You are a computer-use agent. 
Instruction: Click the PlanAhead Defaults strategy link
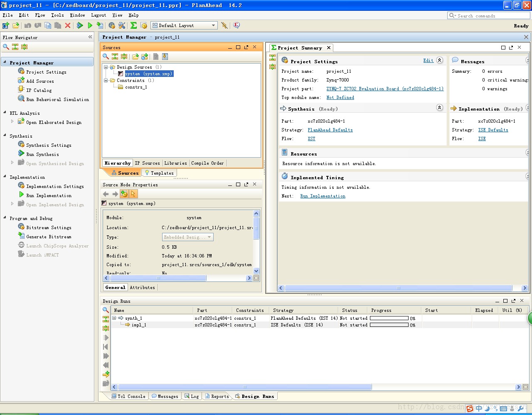pos(330,130)
